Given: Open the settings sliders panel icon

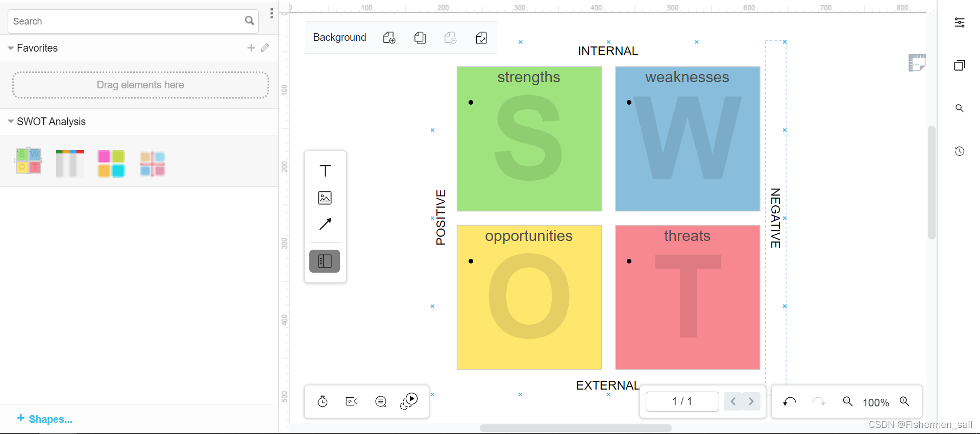Looking at the screenshot, I should point(960,22).
